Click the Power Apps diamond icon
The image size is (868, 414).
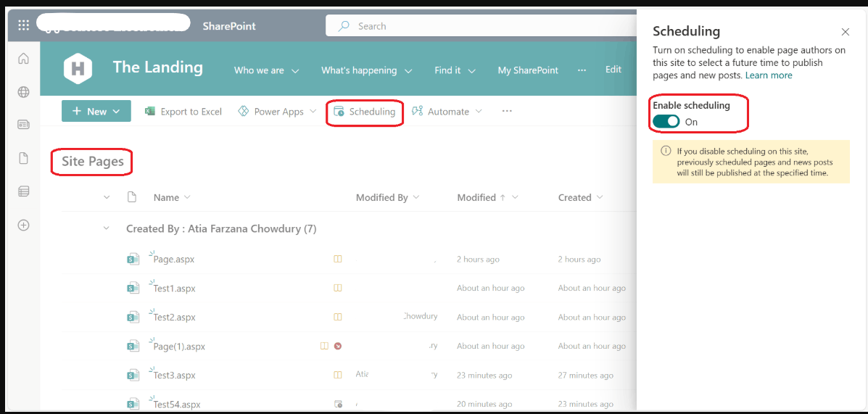click(x=243, y=111)
